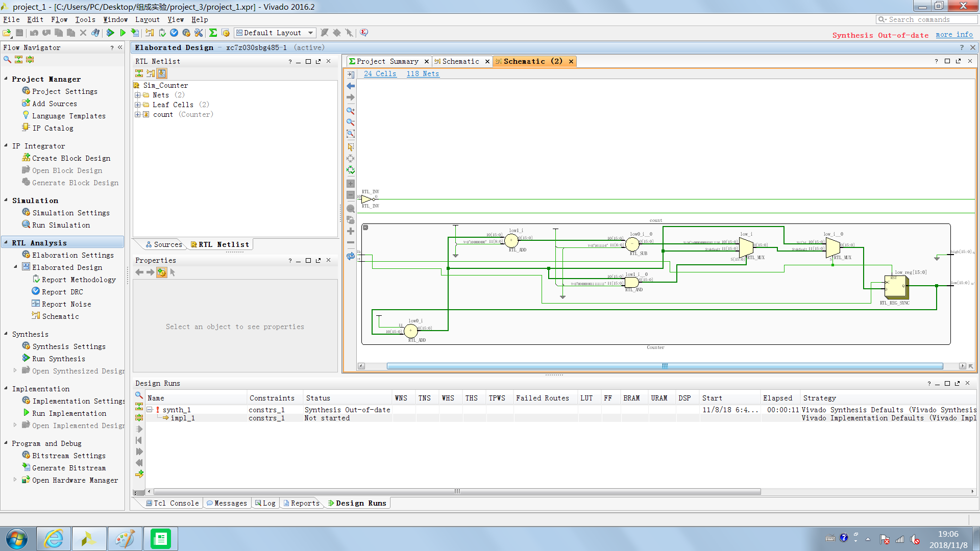Collapse the Elaborated Design tree node
Viewport: 980px width, 551px height.
pyautogui.click(x=15, y=267)
